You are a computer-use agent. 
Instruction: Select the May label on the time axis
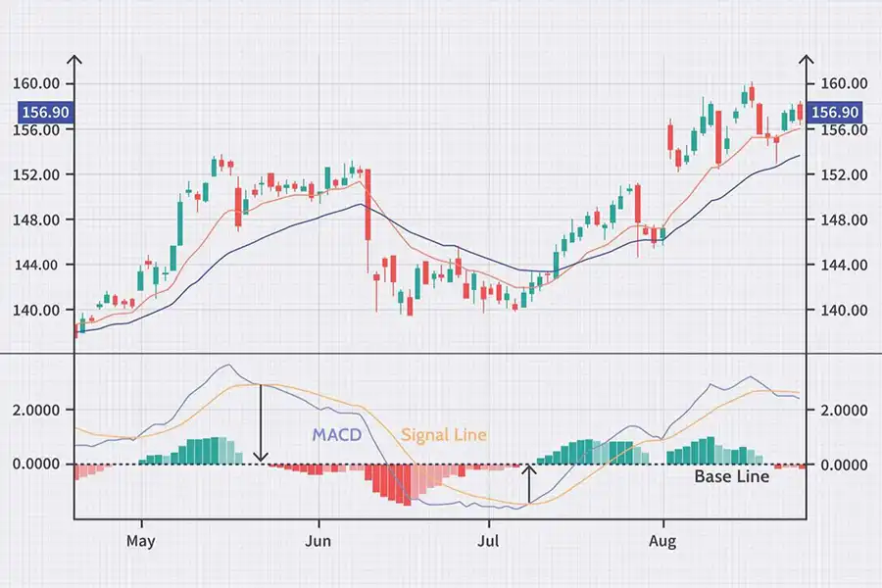pyautogui.click(x=140, y=541)
